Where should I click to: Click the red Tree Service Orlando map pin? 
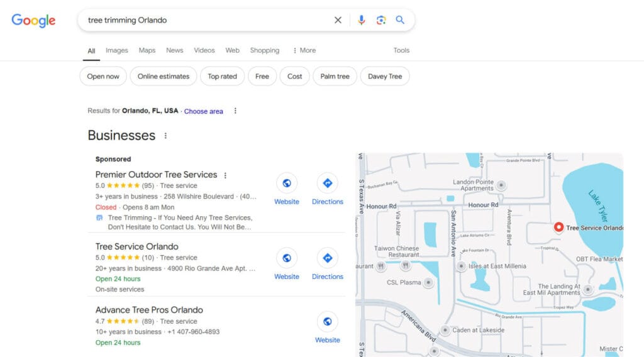click(x=558, y=227)
